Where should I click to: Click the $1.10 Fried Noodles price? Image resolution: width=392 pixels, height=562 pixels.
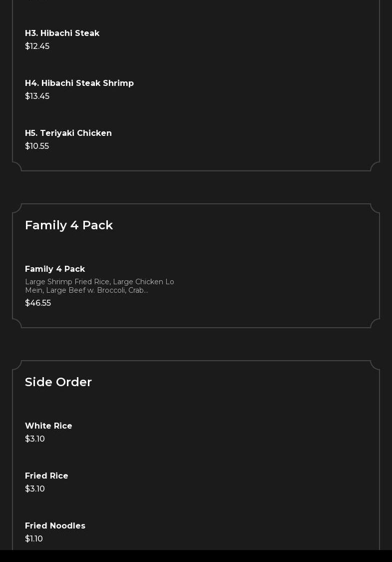(34, 539)
